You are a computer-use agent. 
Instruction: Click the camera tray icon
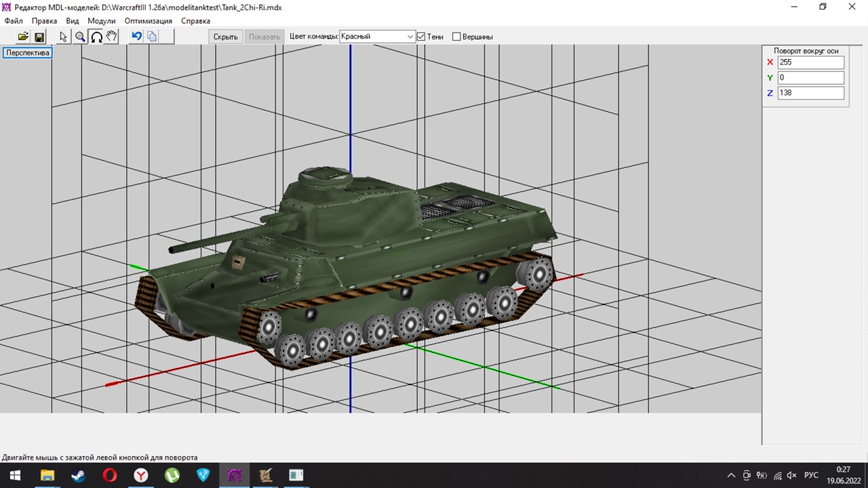pyautogui.click(x=747, y=476)
